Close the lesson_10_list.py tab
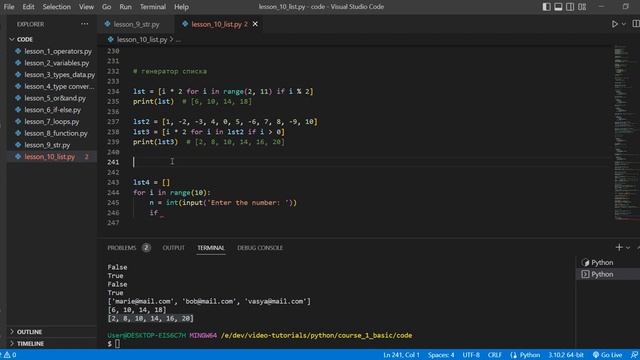640x360 pixels. [x=255, y=24]
